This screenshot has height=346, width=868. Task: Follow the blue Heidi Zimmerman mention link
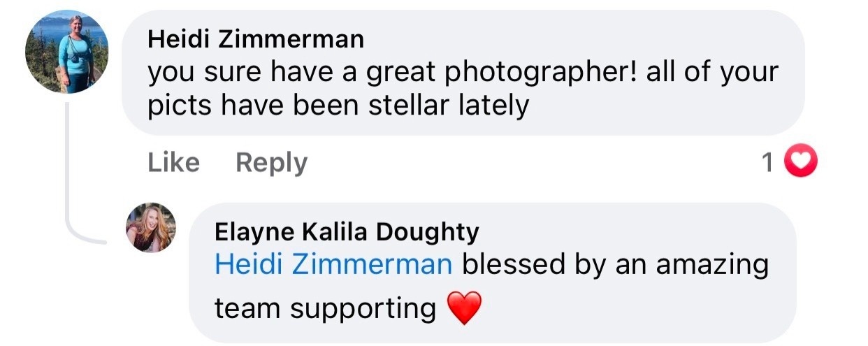pos(333,265)
